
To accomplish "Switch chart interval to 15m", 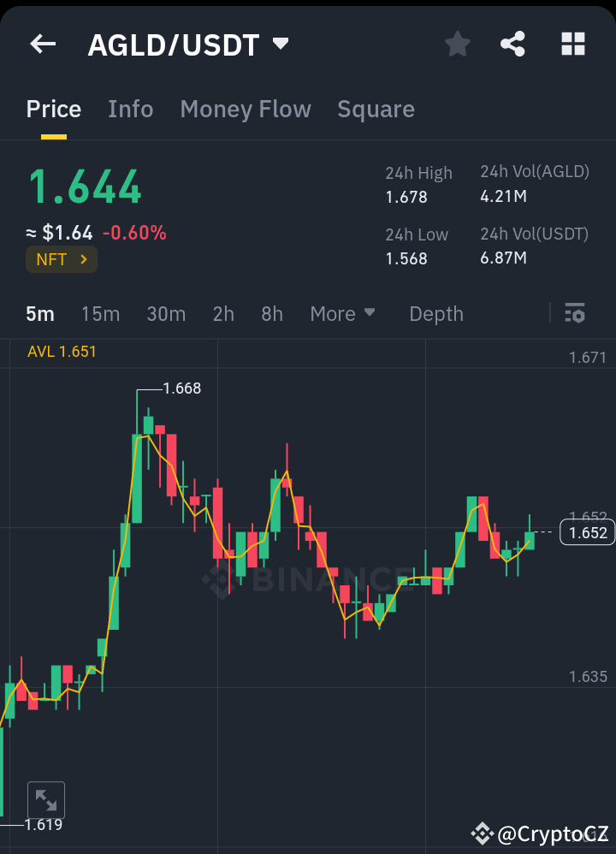I will [100, 314].
